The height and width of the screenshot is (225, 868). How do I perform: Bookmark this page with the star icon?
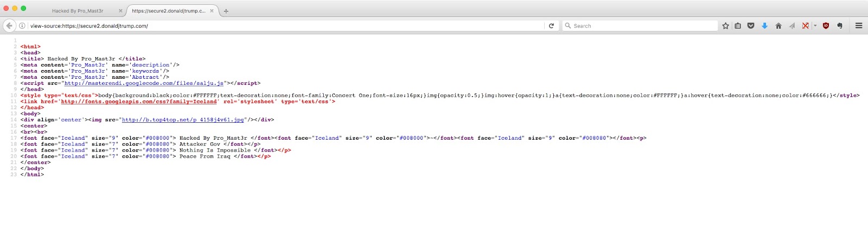[x=725, y=26]
